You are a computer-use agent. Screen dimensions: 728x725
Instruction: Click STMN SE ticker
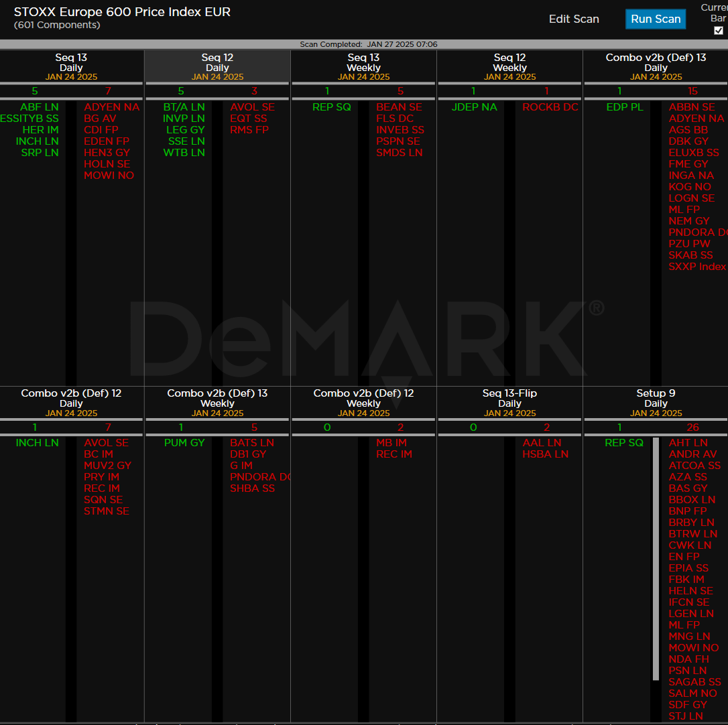coord(107,511)
